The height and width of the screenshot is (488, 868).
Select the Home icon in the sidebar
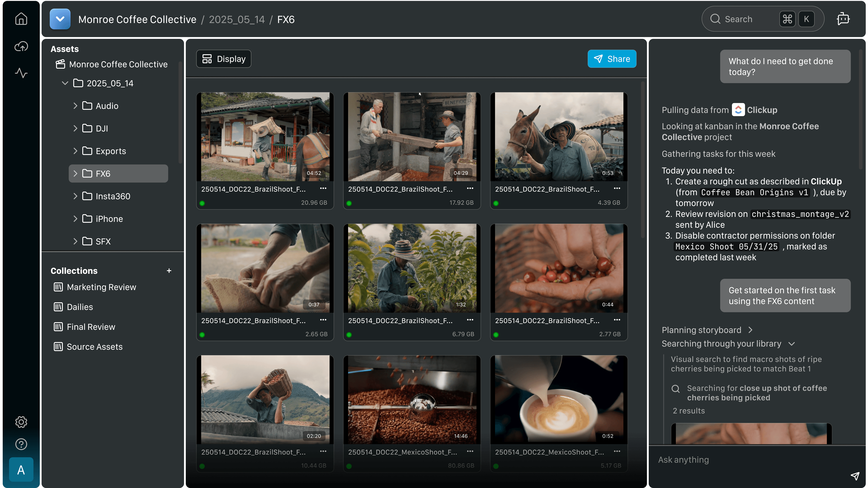(x=21, y=19)
